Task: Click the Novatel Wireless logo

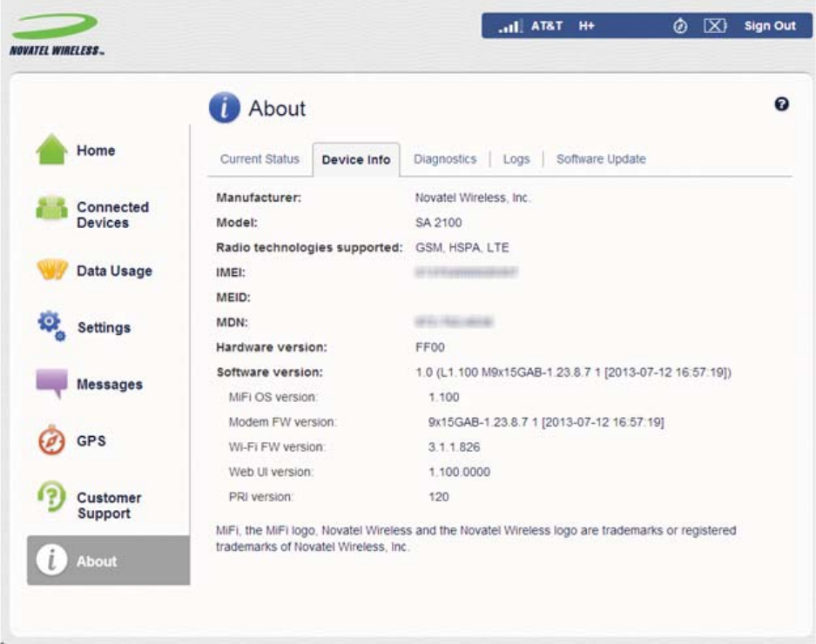Action: tap(57, 34)
